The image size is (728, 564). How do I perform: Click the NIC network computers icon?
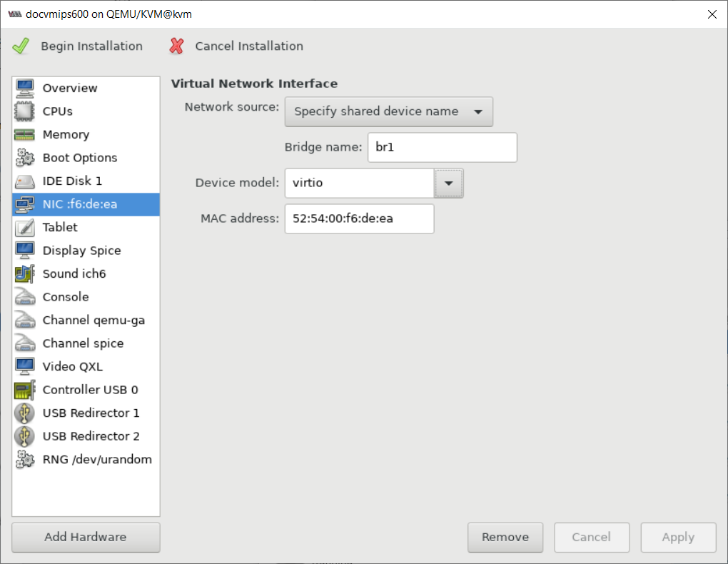[x=24, y=204]
